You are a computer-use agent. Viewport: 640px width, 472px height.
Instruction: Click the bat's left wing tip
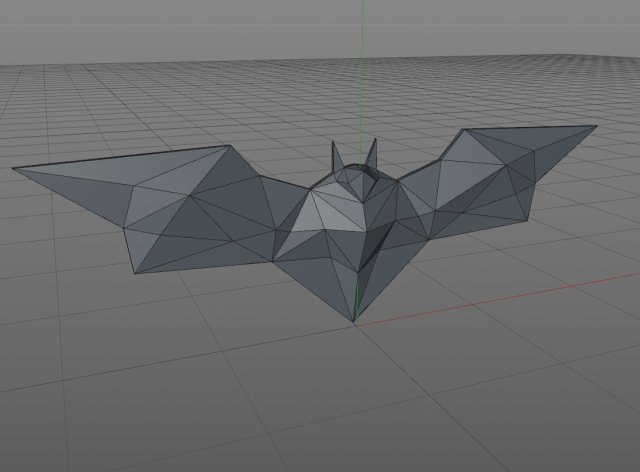[x=15, y=169]
